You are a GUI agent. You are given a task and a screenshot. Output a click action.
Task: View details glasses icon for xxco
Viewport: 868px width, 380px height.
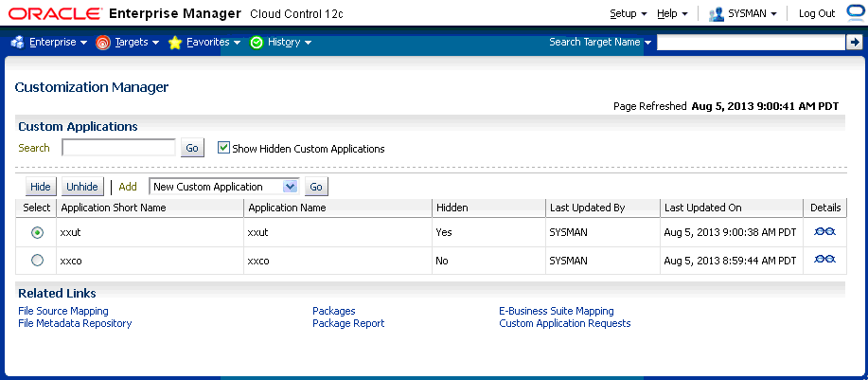824,260
